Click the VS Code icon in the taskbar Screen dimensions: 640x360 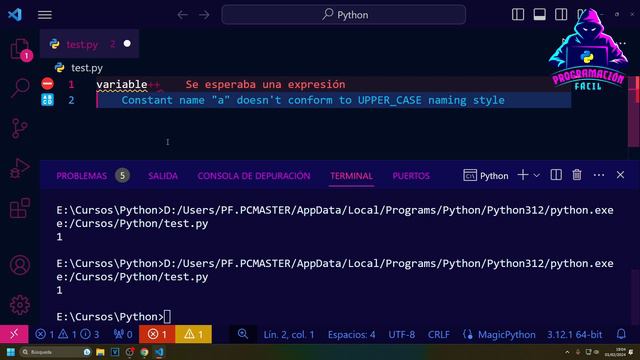pyautogui.click(x=159, y=352)
